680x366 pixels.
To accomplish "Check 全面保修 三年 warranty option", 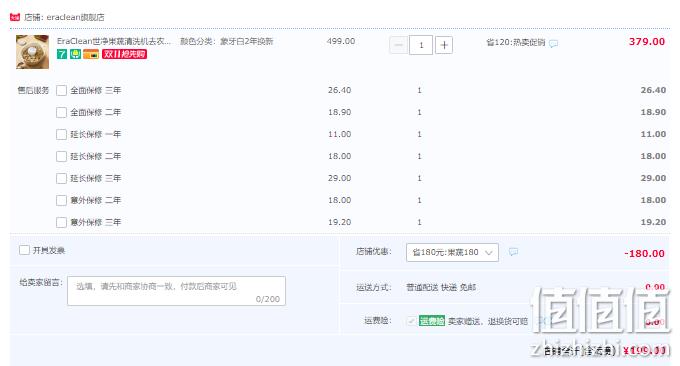I will [x=62, y=91].
